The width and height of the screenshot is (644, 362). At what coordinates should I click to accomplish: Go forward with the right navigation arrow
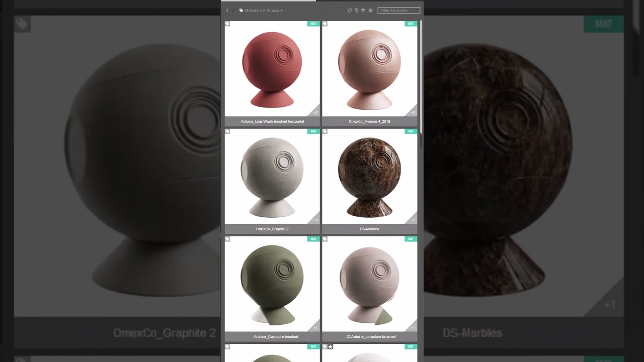(x=233, y=11)
